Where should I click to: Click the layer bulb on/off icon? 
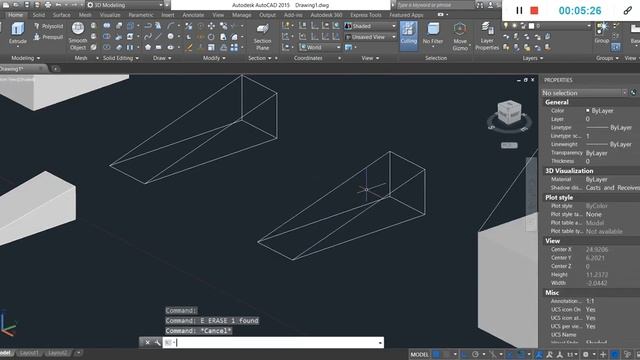(x=506, y=26)
